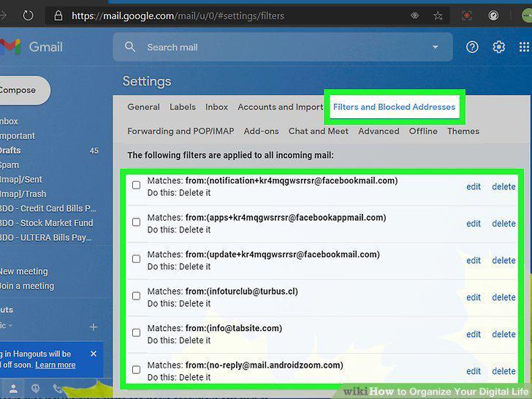This screenshot has width=532, height=399.
Task: Delete the no-reply androidzoom filter
Action: tap(503, 371)
